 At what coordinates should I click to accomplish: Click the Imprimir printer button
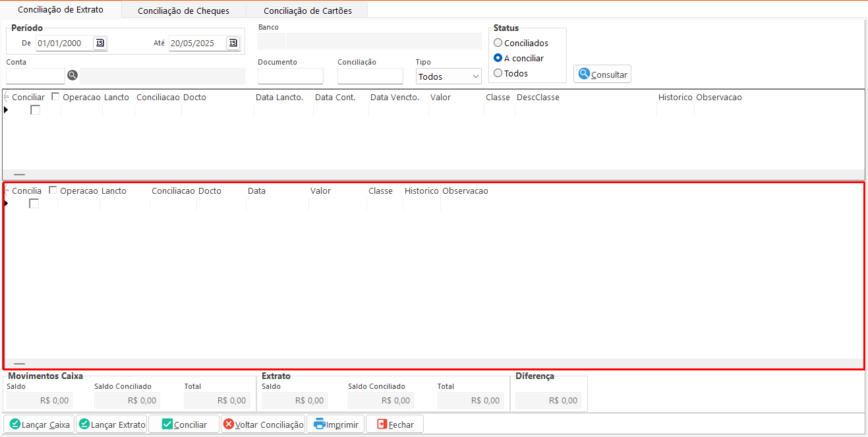pos(335,424)
